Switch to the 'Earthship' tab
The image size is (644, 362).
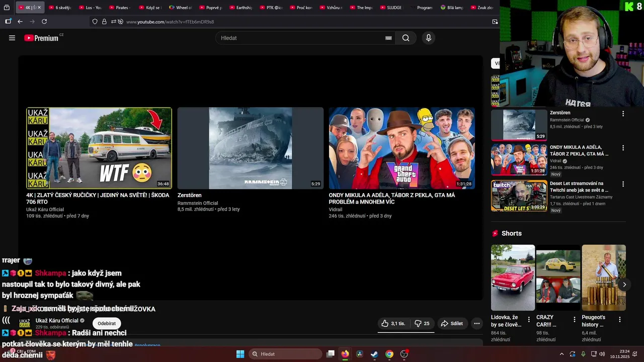tap(241, 8)
